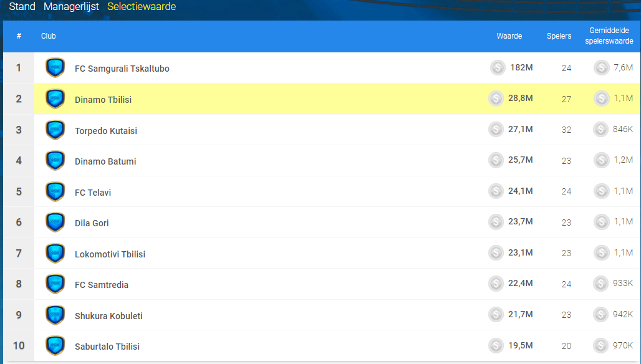
Task: Click the # rank column header
Action: point(19,36)
